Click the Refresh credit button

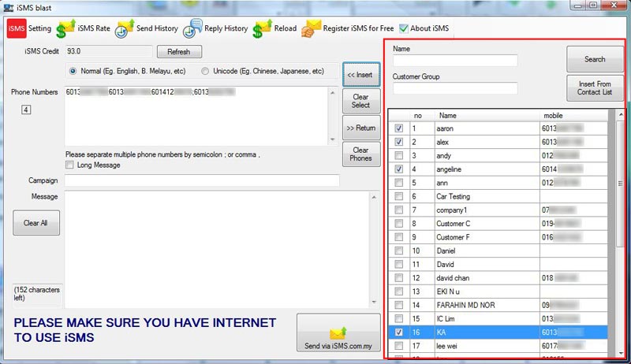[x=179, y=52]
